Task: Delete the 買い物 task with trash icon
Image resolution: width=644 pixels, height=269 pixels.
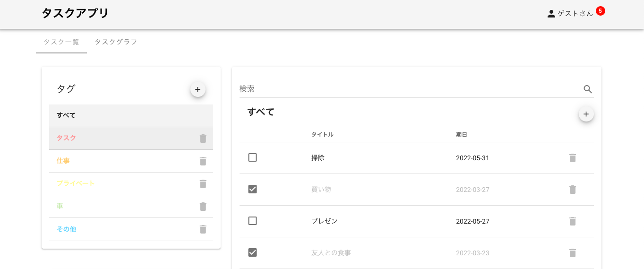Action: 573,190
